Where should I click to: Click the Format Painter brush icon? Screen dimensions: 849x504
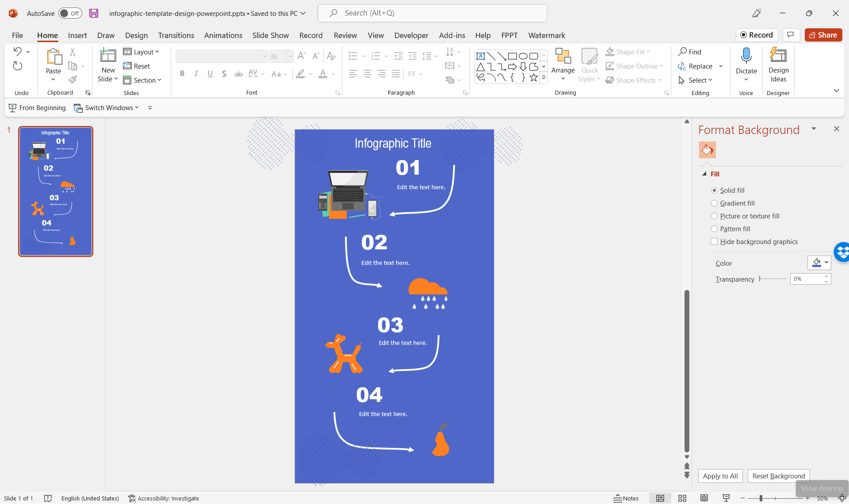pos(73,80)
